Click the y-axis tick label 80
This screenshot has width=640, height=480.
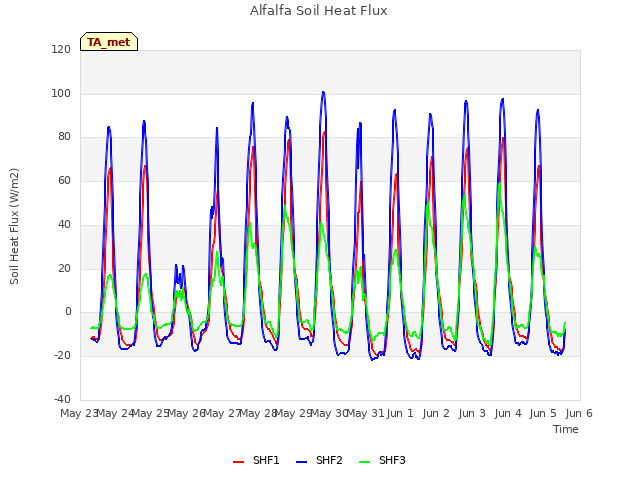pyautogui.click(x=64, y=137)
